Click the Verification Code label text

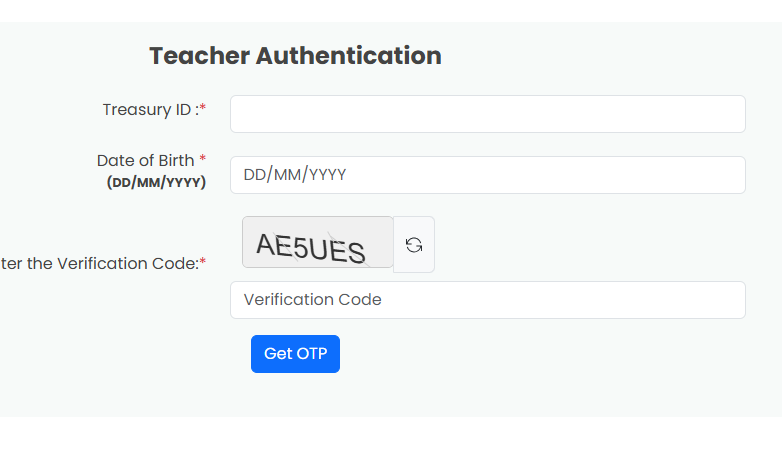pos(99,263)
